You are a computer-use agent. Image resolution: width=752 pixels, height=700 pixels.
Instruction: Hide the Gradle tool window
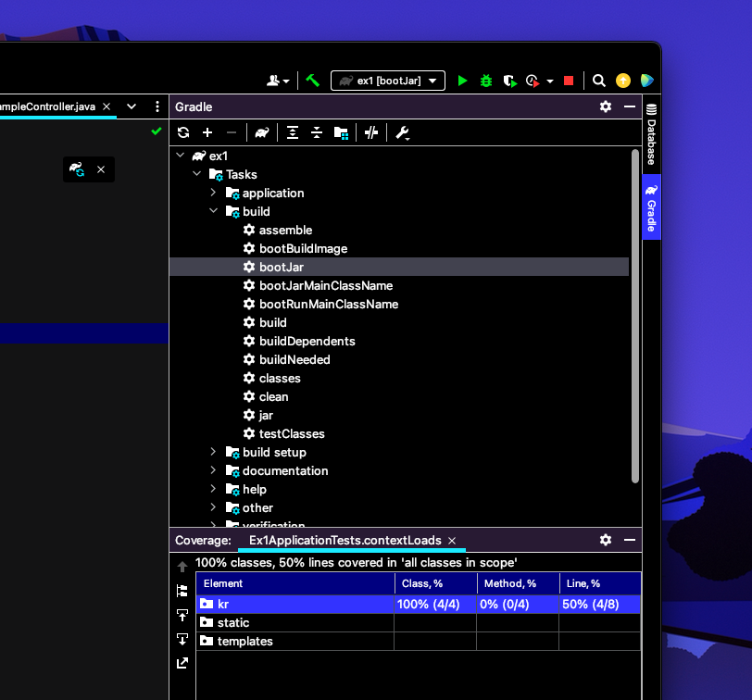point(630,106)
